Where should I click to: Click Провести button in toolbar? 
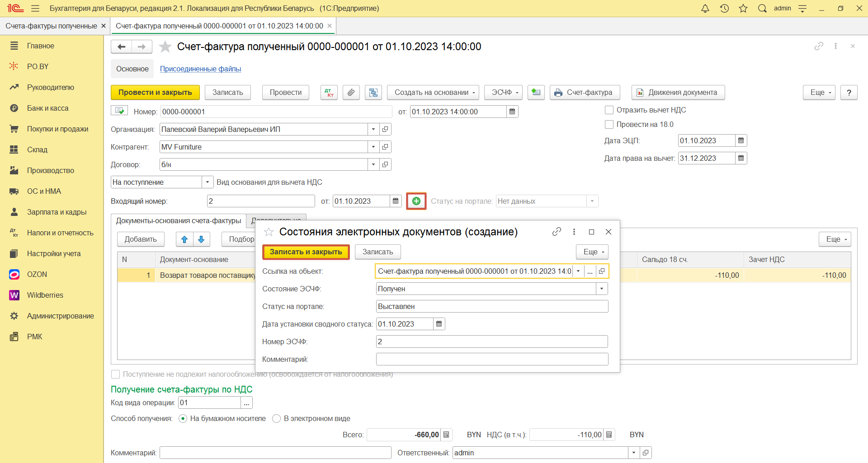[x=286, y=93]
